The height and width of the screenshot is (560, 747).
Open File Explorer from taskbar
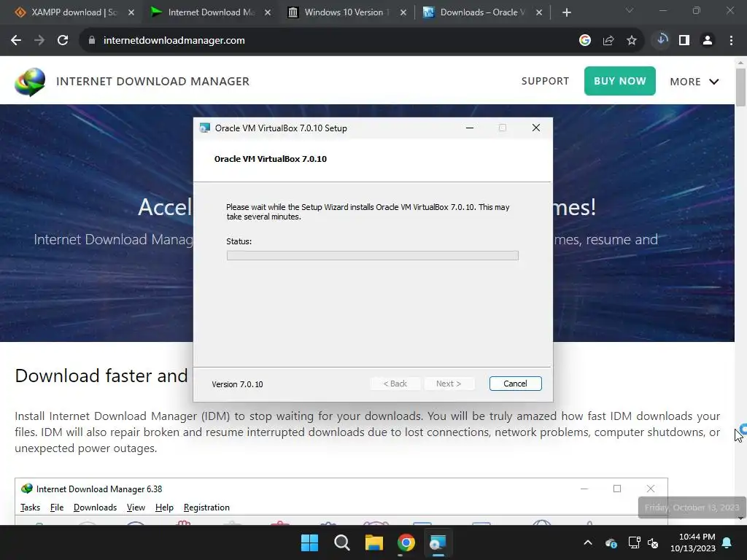pos(374,542)
